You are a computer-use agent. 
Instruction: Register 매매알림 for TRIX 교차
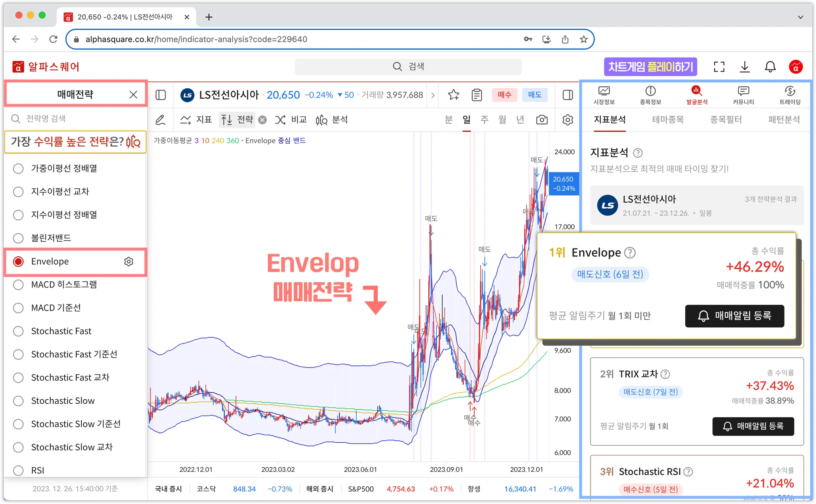tap(753, 426)
